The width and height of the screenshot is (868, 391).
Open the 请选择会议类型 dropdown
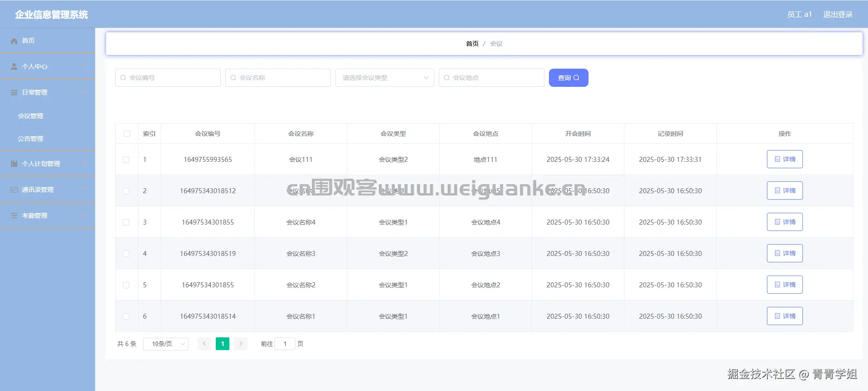[x=385, y=78]
